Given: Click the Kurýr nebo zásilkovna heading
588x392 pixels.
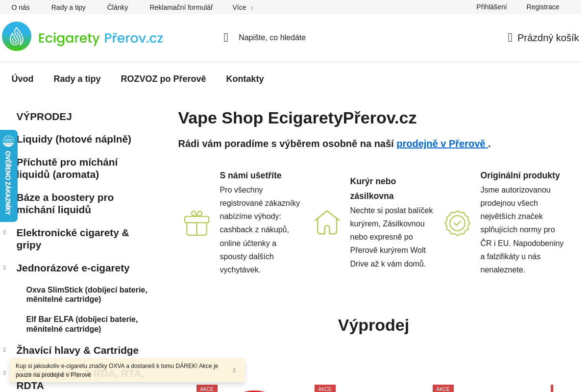Looking at the screenshot, I should click(373, 189).
